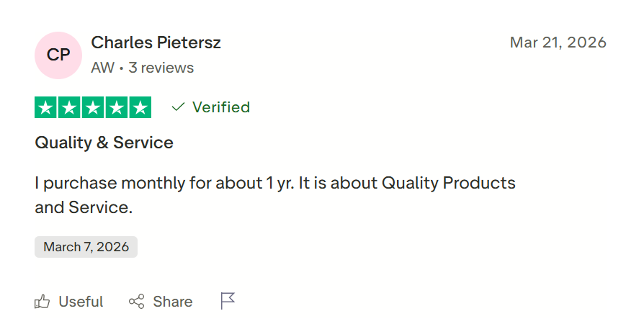This screenshot has height=329, width=644.
Task: Mark review as Useful via text label
Action: click(x=81, y=302)
